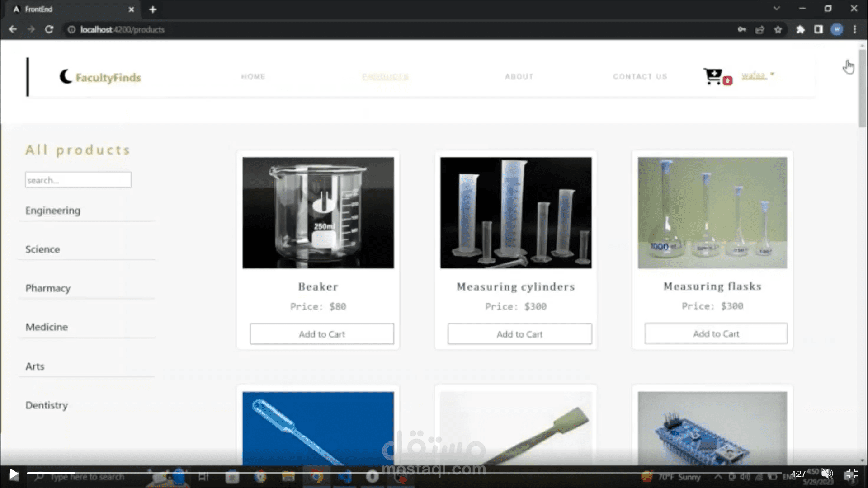The height and width of the screenshot is (488, 868).
Task: Open Chrome three-dot menu
Action: point(854,29)
